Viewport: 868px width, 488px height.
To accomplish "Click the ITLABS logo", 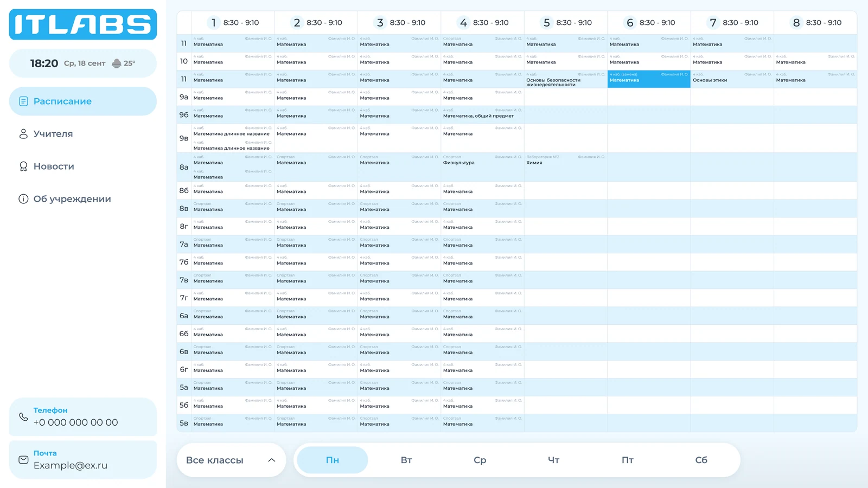I will pyautogui.click(x=83, y=24).
